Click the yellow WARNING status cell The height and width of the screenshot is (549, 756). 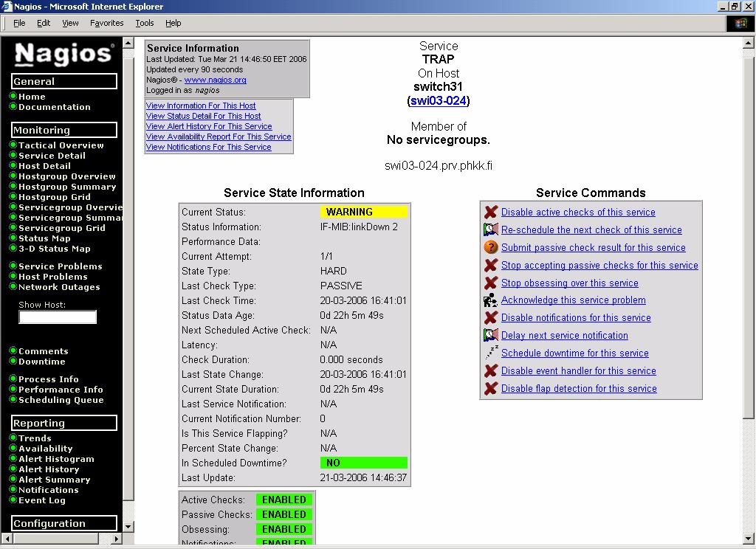coord(363,212)
